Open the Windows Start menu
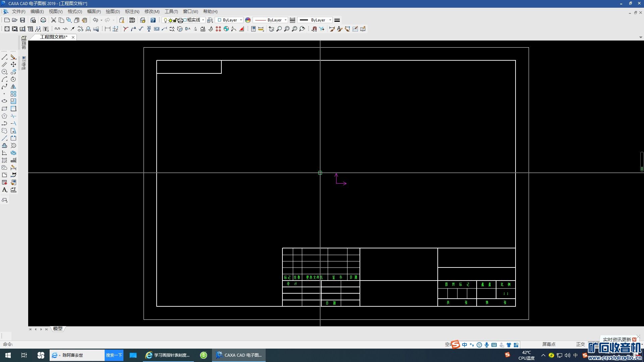644x362 pixels. coord(8,355)
